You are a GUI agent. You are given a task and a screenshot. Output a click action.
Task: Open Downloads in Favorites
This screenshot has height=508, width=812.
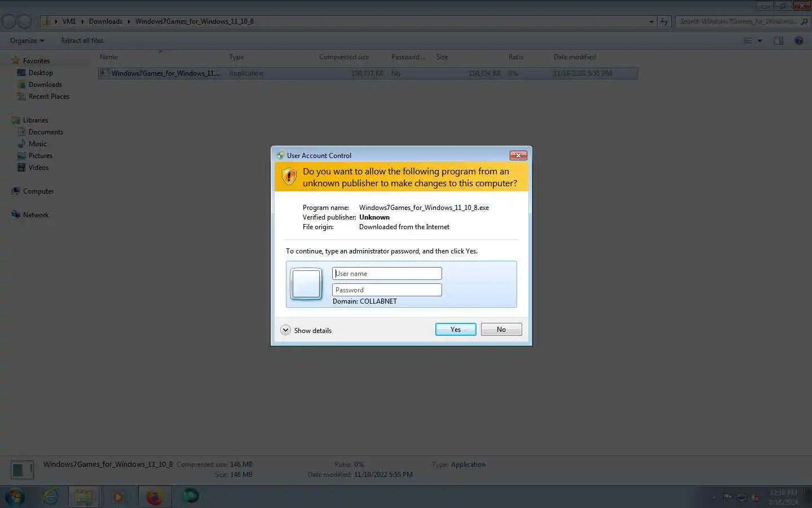[x=45, y=85]
